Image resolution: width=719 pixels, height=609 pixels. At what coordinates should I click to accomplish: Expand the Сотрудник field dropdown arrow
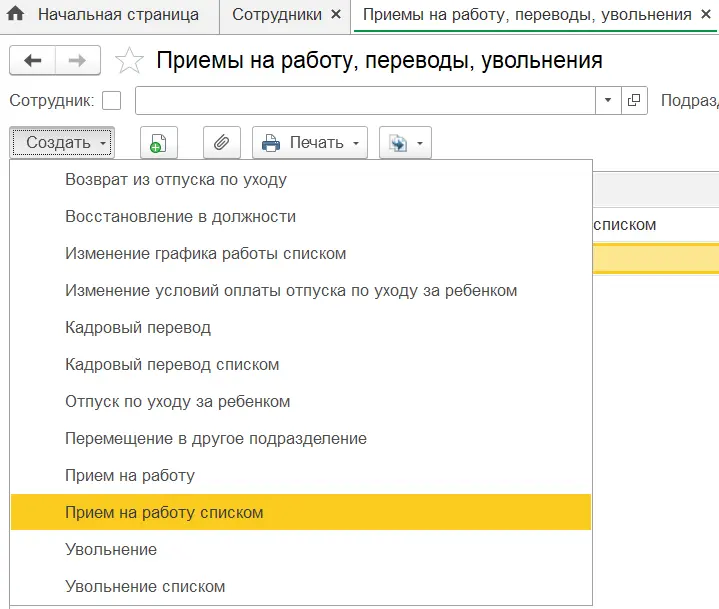coord(608,101)
